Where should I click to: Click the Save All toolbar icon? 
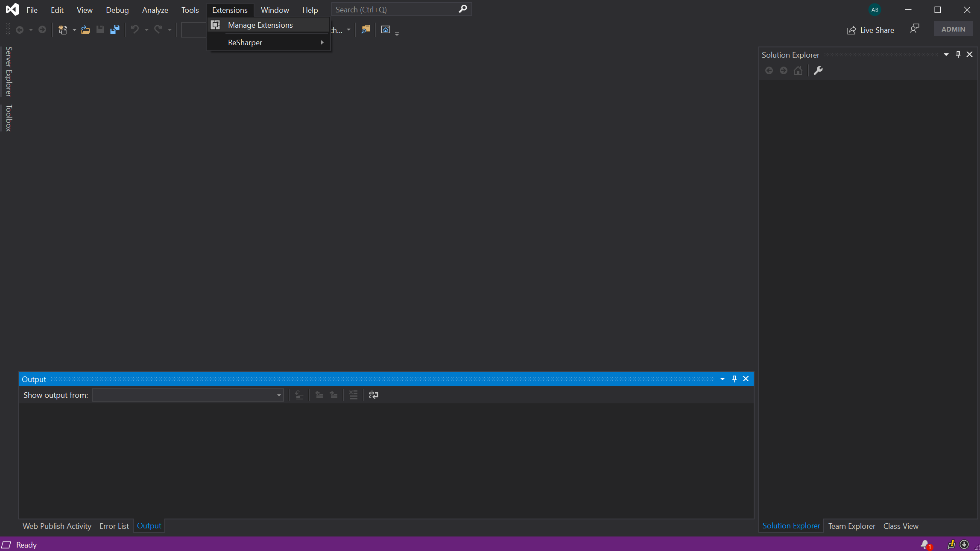tap(115, 29)
